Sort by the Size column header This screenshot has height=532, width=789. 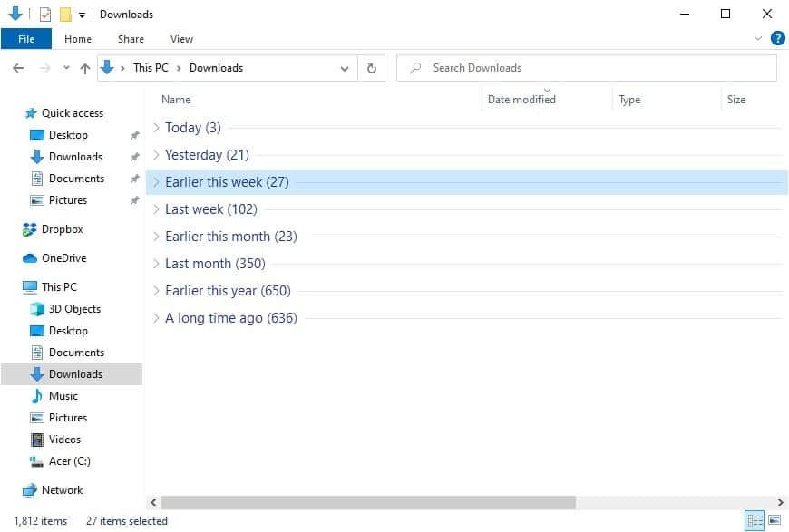coord(736,100)
